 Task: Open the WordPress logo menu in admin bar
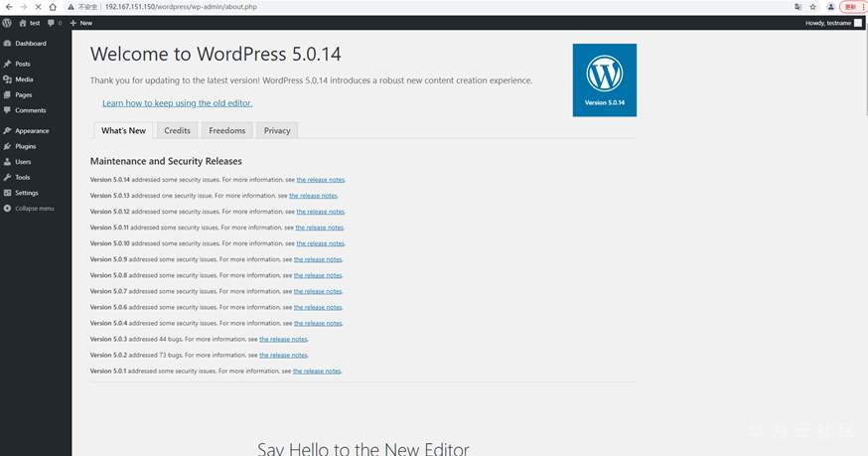(x=7, y=23)
